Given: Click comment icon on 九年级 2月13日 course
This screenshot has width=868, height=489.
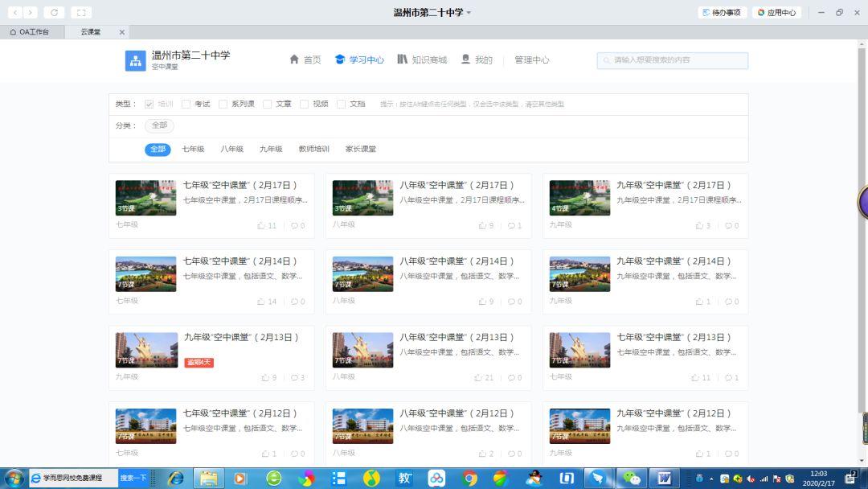Looking at the screenshot, I should (294, 378).
